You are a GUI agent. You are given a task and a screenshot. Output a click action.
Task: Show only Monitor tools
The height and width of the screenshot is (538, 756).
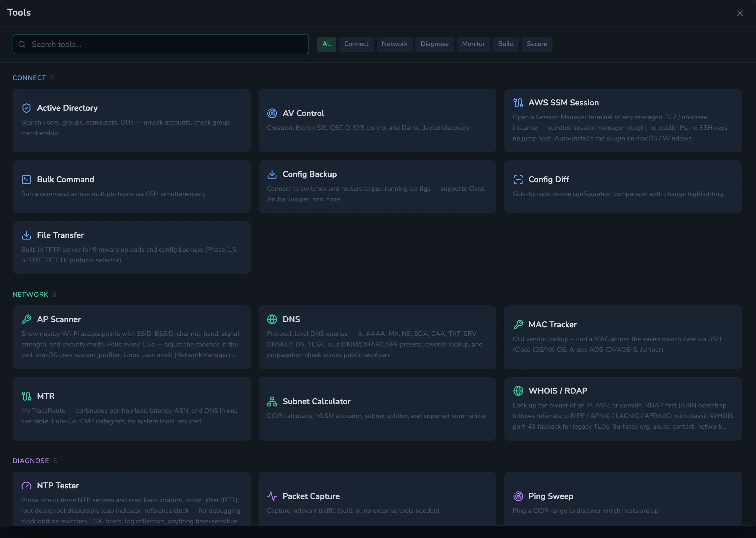473,44
